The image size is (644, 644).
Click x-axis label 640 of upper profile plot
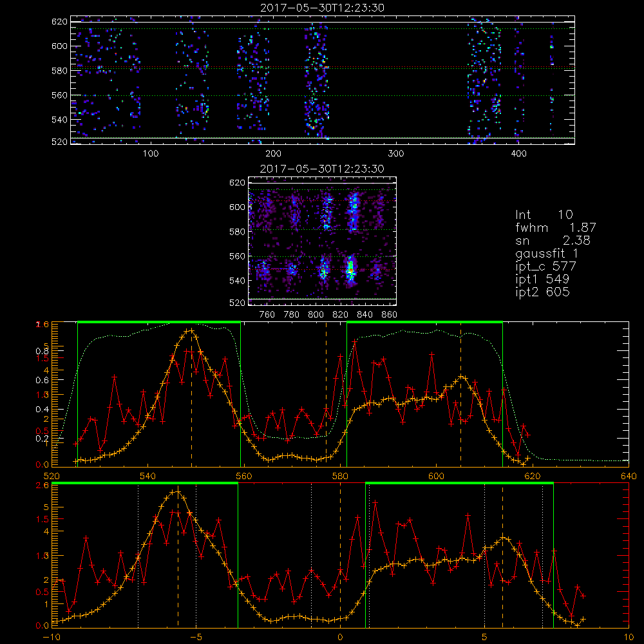[x=629, y=476]
